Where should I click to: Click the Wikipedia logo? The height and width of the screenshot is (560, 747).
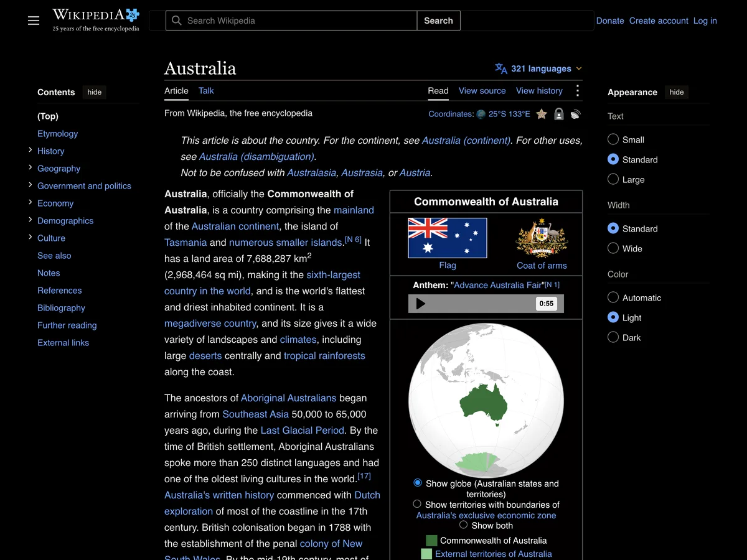[96, 20]
